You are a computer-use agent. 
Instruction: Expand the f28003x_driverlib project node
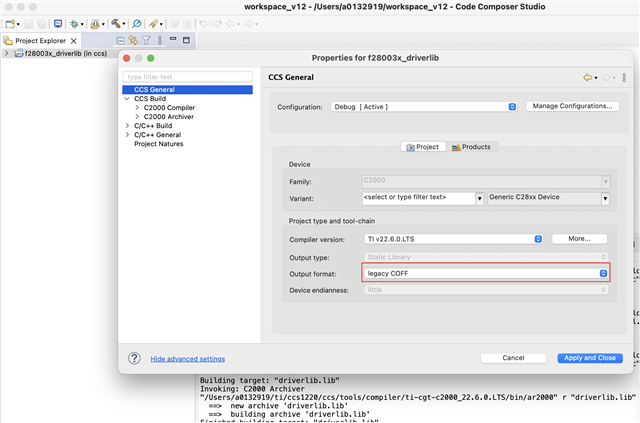click(x=6, y=53)
